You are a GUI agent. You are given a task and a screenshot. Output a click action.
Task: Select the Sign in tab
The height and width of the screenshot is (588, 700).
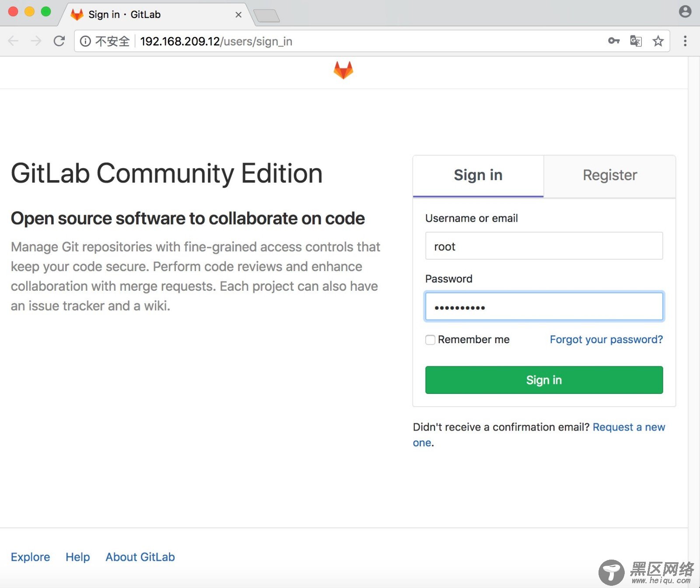(x=478, y=175)
